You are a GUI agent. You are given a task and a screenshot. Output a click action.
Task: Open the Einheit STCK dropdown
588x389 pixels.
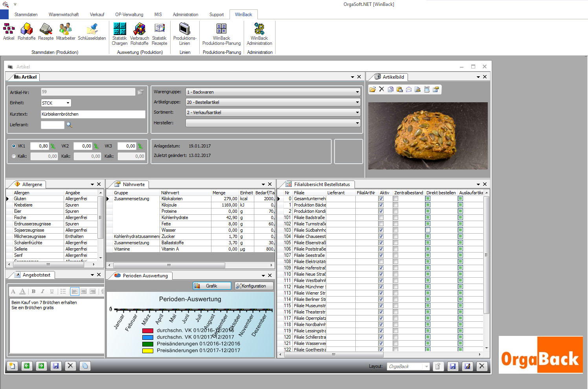point(68,103)
